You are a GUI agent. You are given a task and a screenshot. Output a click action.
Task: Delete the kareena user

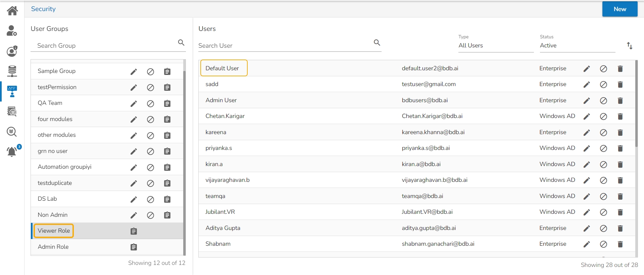pyautogui.click(x=620, y=133)
